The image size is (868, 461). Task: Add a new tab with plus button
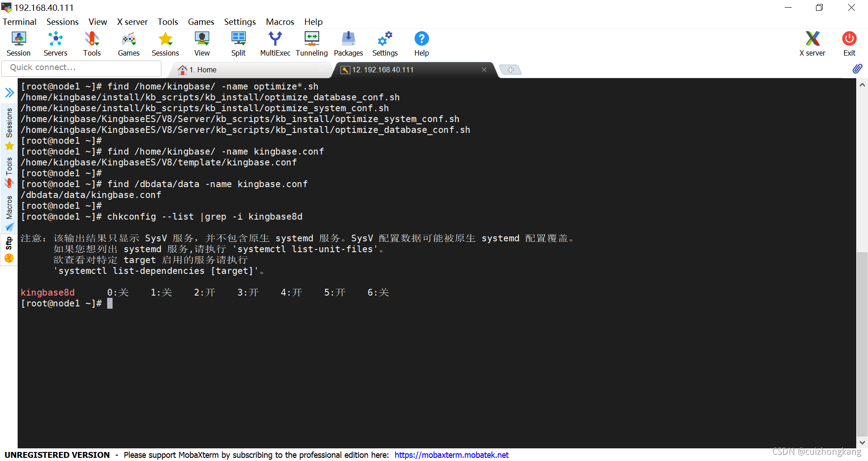pyautogui.click(x=510, y=70)
